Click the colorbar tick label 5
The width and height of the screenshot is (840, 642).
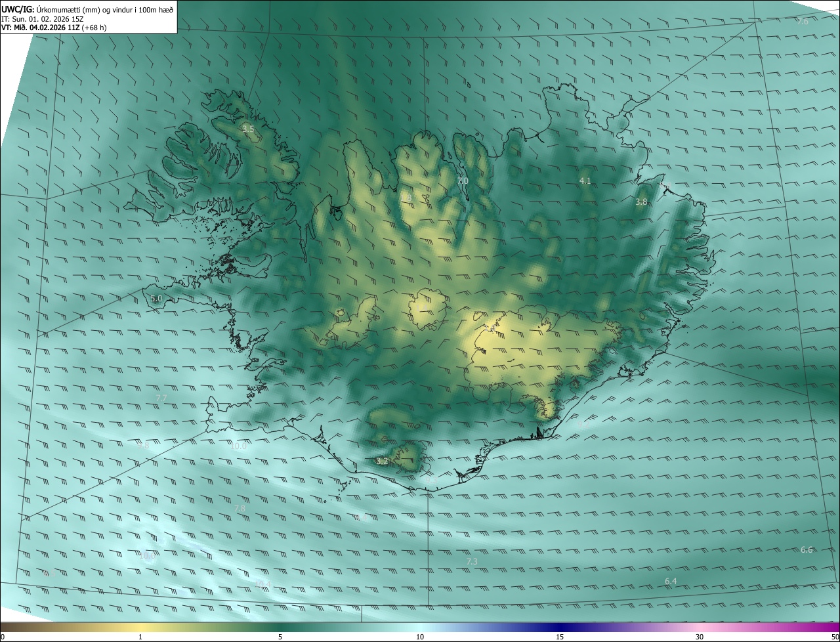pyautogui.click(x=280, y=637)
